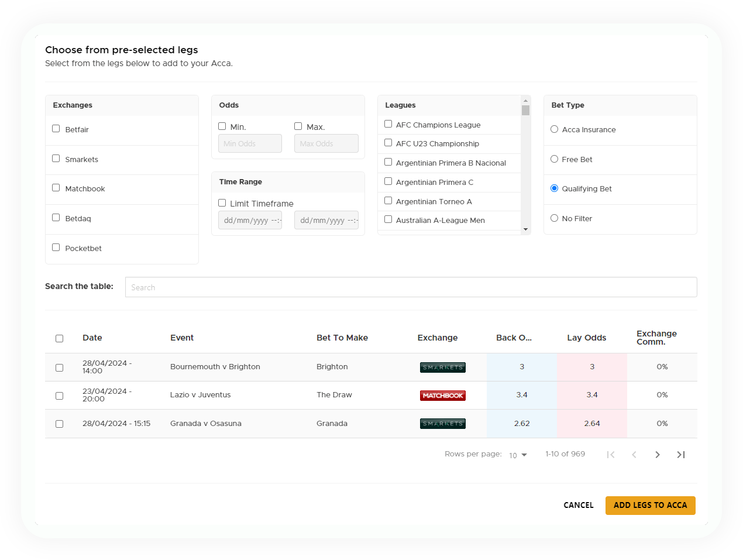Open the Rows per page dropdown
The width and height of the screenshot is (743, 560).
pos(518,455)
